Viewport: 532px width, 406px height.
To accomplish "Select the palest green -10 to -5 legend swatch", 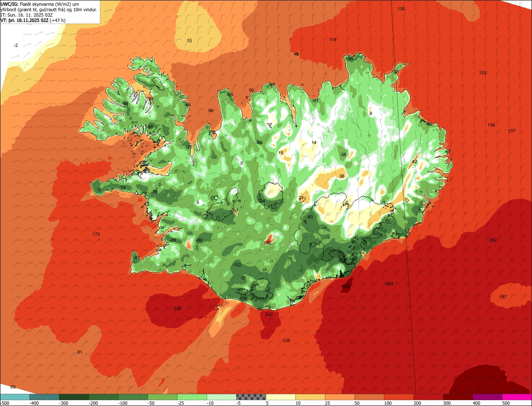I will tap(222, 397).
